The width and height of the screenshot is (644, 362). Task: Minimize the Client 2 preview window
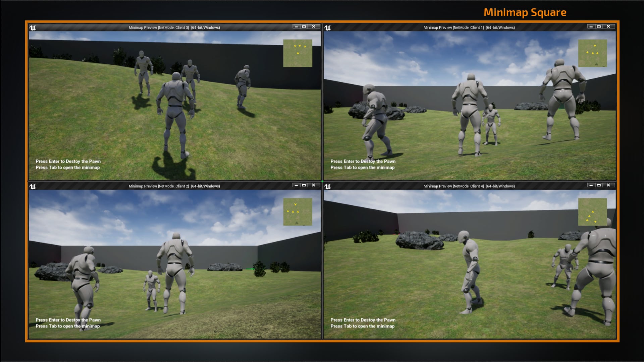point(296,185)
